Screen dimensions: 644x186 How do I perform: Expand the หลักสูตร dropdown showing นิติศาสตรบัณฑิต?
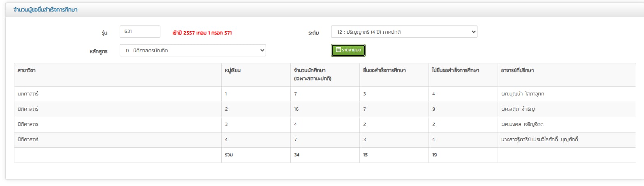[x=192, y=51]
